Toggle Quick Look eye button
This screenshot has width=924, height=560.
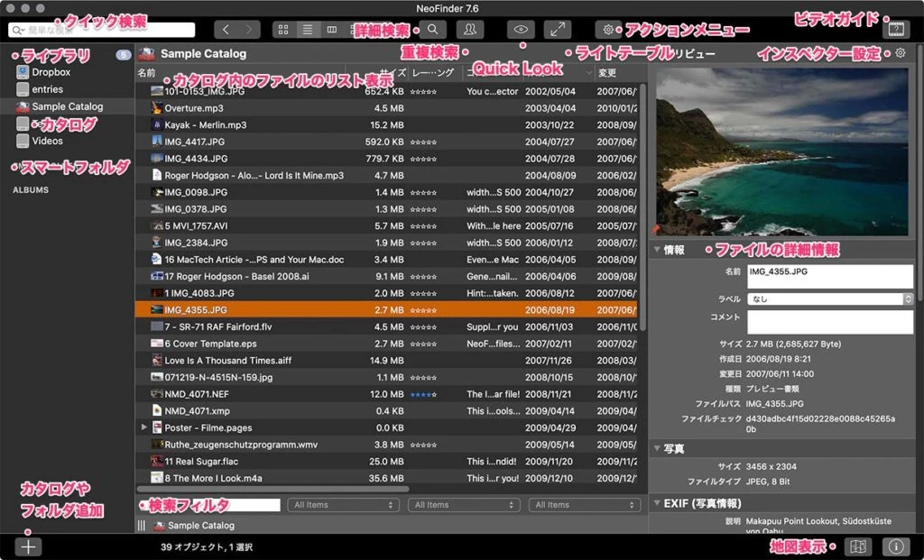(x=521, y=30)
